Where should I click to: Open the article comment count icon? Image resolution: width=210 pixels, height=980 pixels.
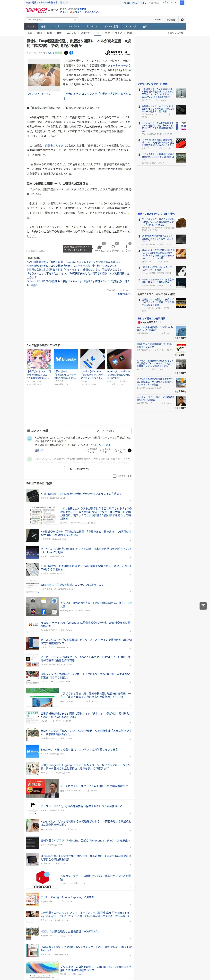(51, 53)
